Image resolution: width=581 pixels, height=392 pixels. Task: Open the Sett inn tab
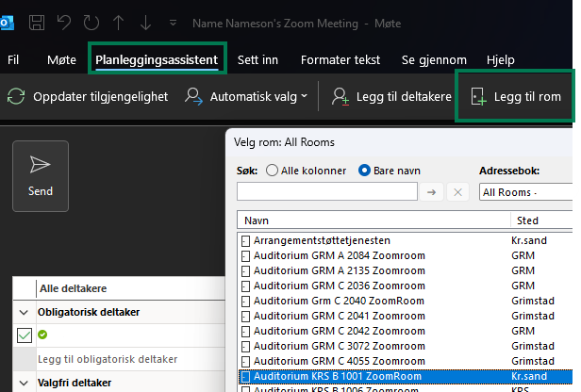[x=257, y=59]
